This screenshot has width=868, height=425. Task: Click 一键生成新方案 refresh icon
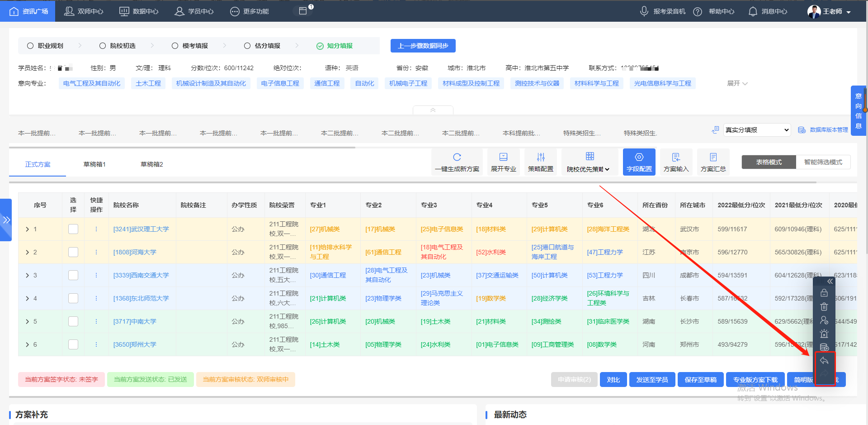457,156
